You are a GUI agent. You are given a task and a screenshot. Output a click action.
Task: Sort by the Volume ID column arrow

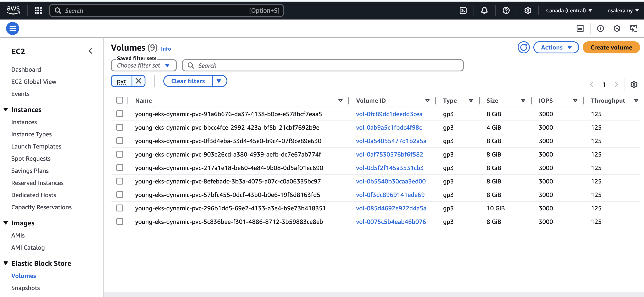(x=427, y=100)
